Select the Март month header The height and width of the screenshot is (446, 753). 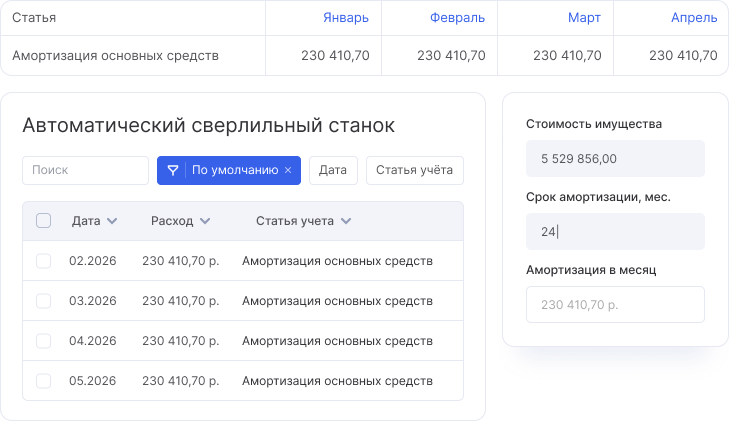(x=584, y=18)
